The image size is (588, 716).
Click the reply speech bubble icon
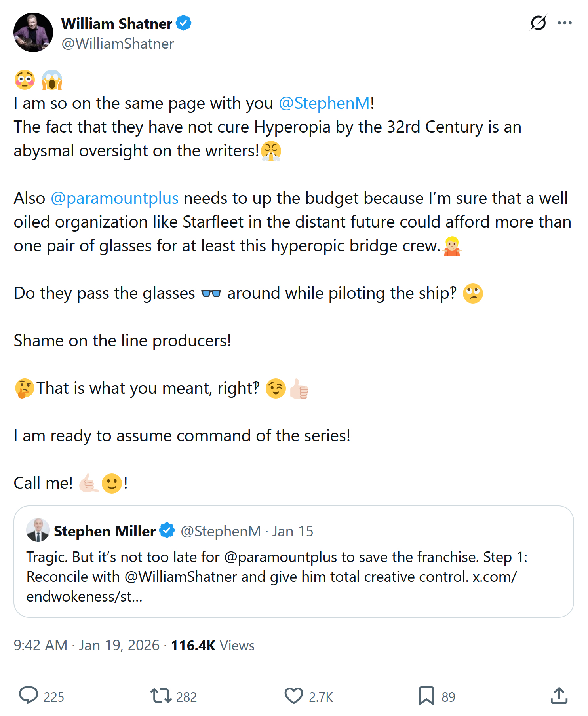pyautogui.click(x=29, y=695)
